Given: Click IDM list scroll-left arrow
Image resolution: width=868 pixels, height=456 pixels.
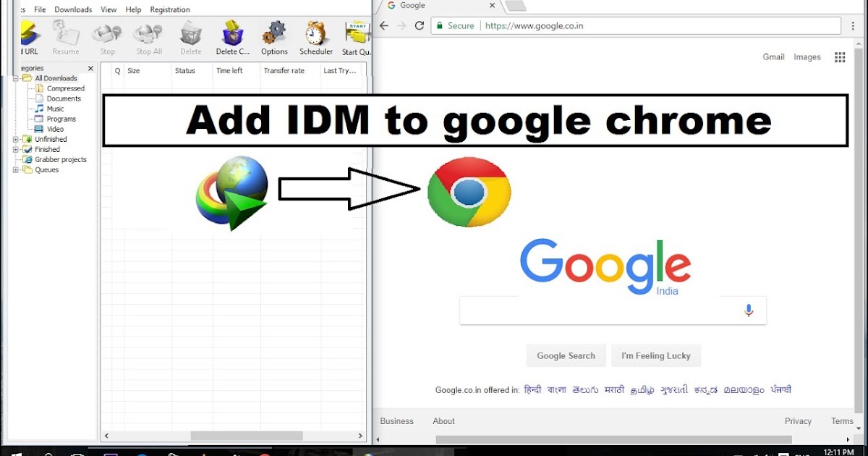Looking at the screenshot, I should coord(107,436).
